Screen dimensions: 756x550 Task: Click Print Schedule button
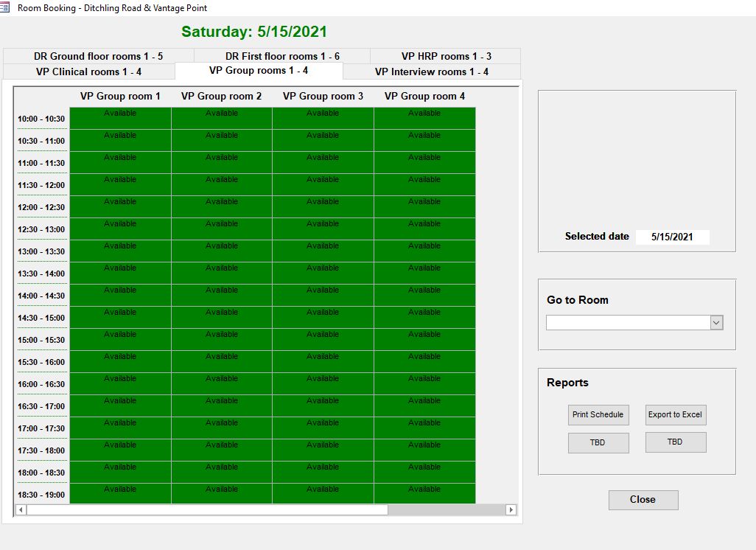pos(598,415)
